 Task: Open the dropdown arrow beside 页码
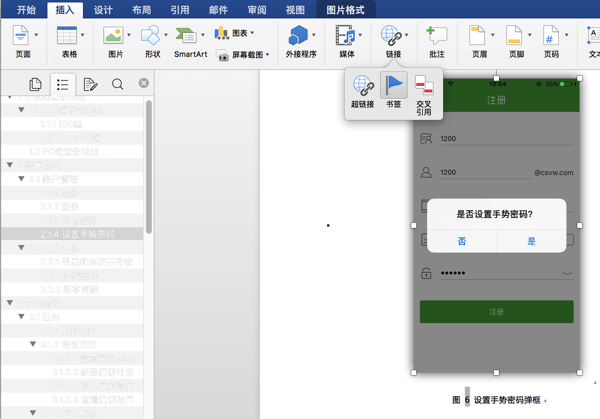pos(567,35)
